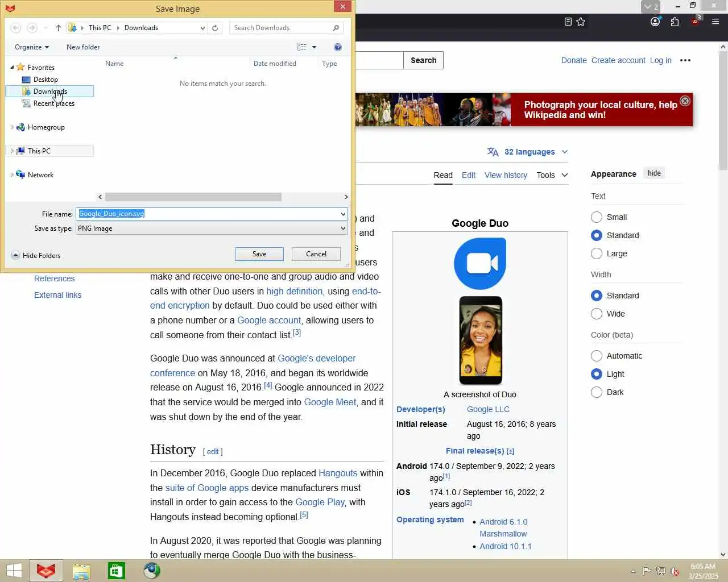
Task: Click the search magnifier in Search Downloads box
Action: (336, 28)
